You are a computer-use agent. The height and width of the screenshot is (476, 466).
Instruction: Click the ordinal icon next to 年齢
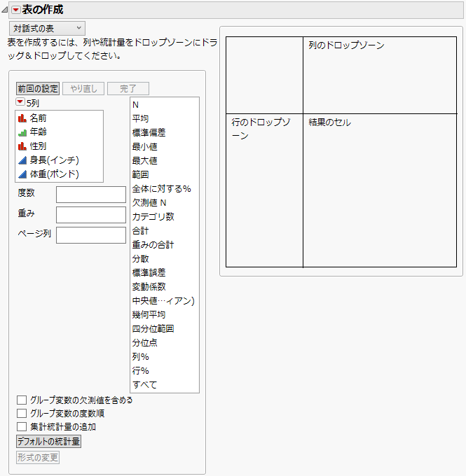22,132
